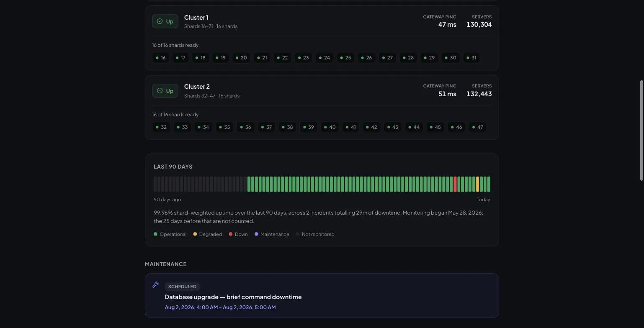
Task: Click the 99.96% shard-weighted uptime summary text
Action: [x=319, y=217]
